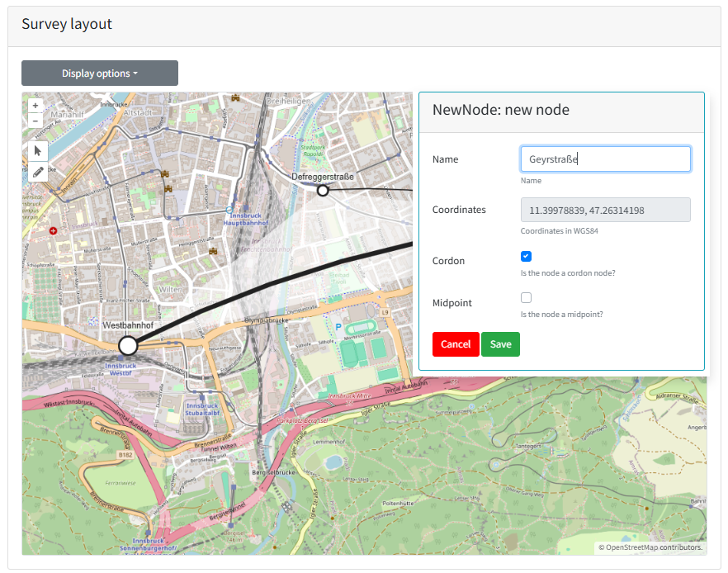Click the Innsbruck Hauptbahnhof station label
The width and height of the screenshot is (728, 573).
246,219
